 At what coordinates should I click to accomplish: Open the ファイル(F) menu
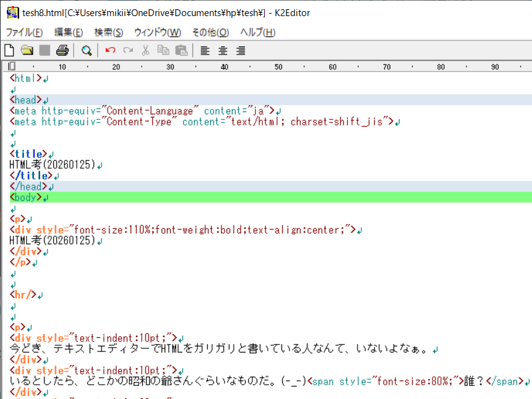[x=24, y=32]
